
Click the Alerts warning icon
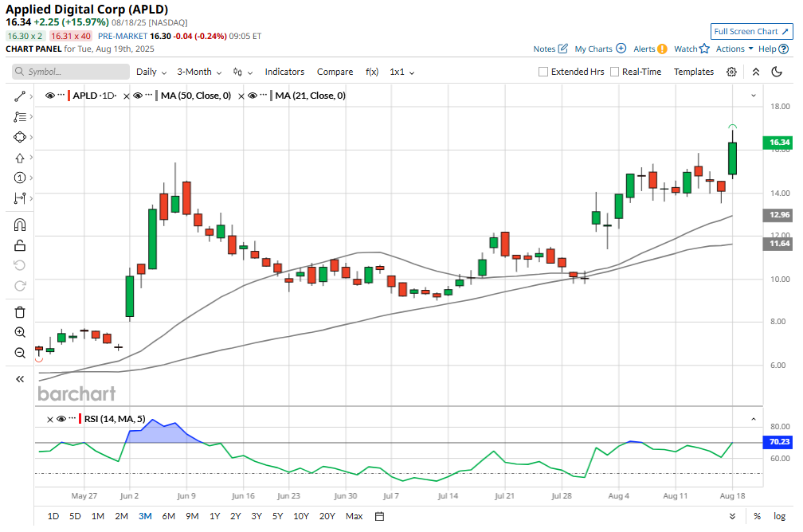pyautogui.click(x=662, y=49)
